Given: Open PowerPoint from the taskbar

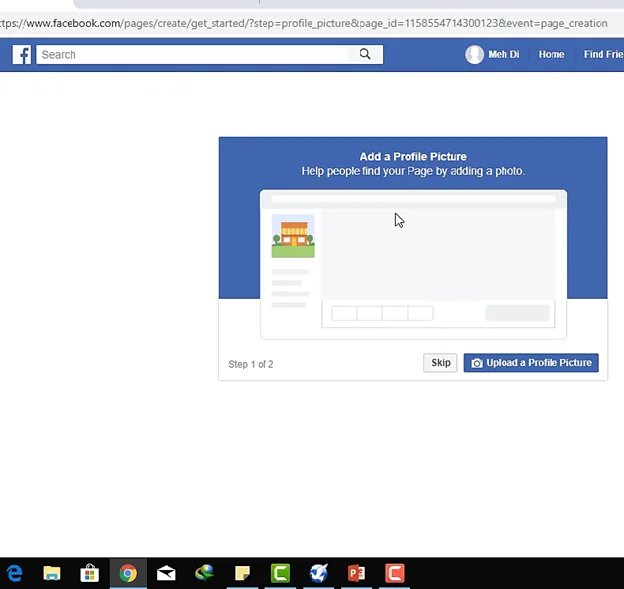Looking at the screenshot, I should point(356,573).
